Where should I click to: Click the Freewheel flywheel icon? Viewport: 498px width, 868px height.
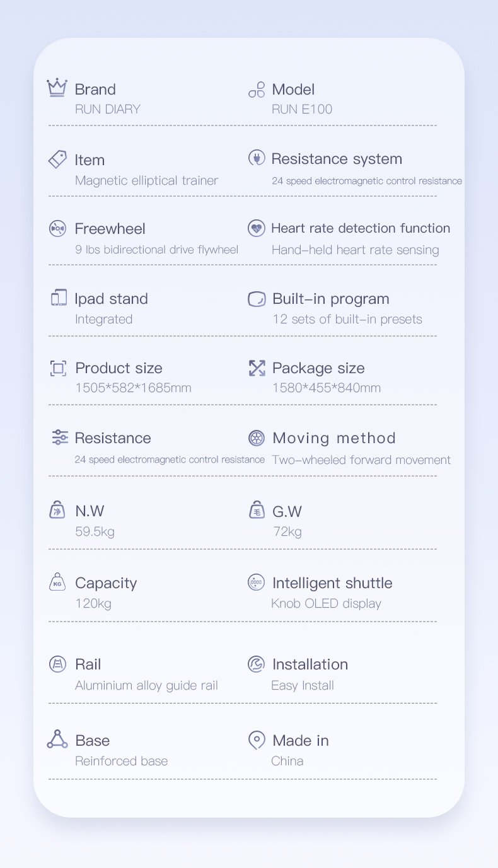coord(57,228)
